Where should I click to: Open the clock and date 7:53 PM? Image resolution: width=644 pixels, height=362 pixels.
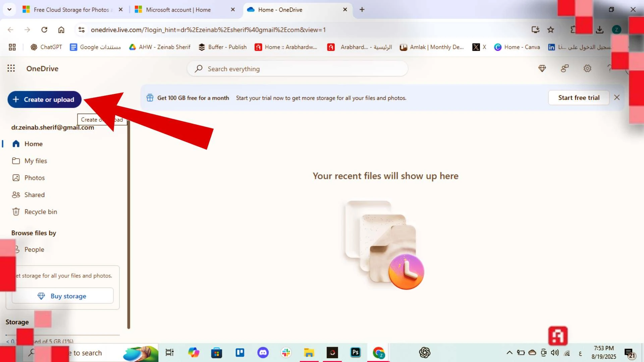[x=604, y=353]
